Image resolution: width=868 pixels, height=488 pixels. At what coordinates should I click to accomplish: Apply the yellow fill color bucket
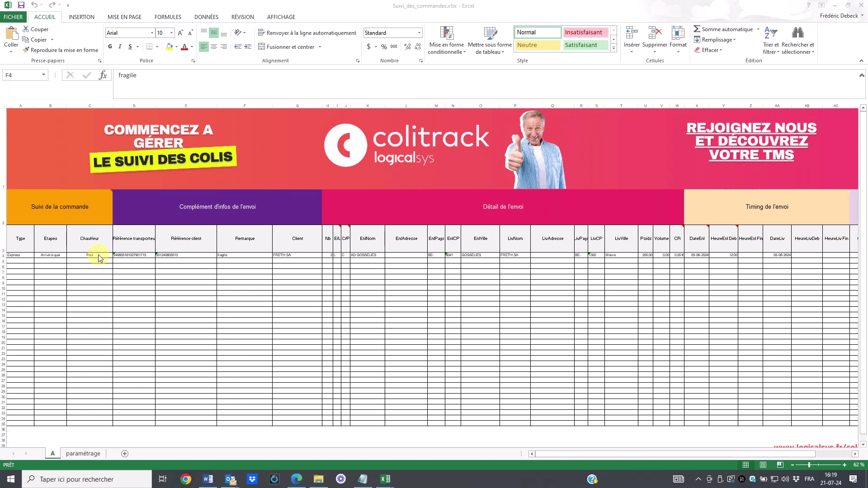pos(169,47)
